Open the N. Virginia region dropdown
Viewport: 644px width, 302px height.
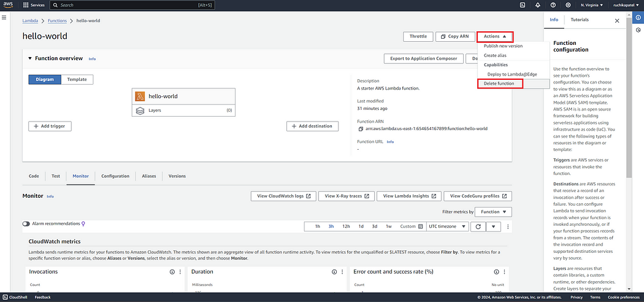tap(591, 5)
